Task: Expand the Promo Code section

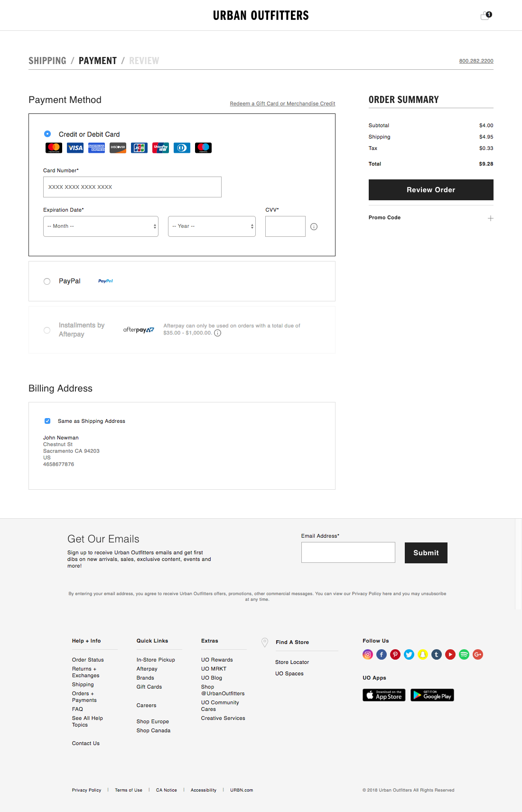Action: [491, 218]
